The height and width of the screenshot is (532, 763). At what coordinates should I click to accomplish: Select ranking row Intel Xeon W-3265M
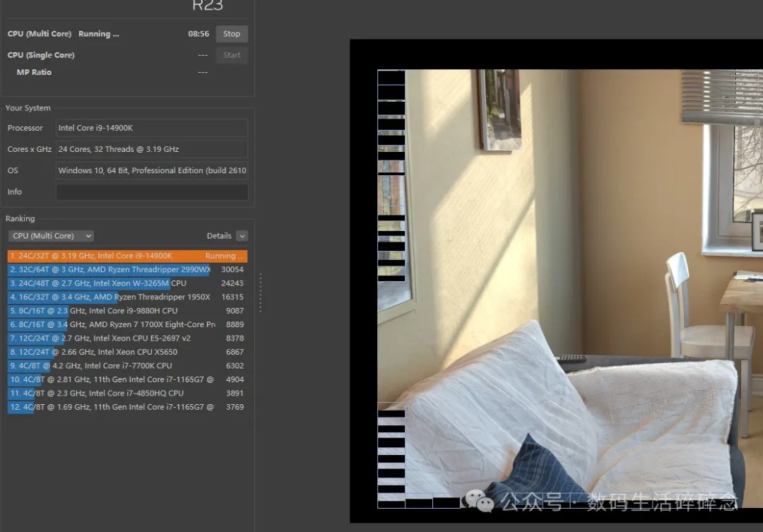pos(127,283)
